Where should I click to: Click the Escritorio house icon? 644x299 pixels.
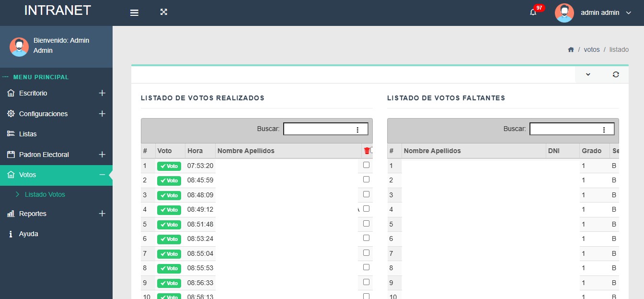click(x=11, y=93)
